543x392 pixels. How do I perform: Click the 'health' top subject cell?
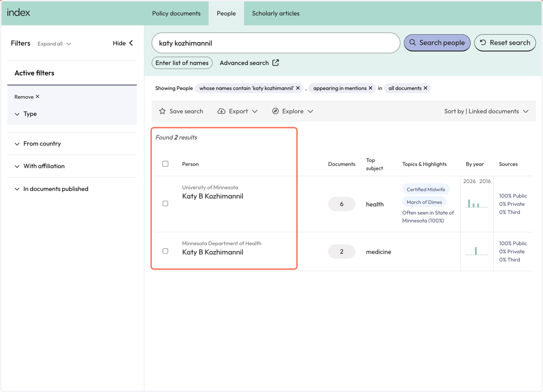pyautogui.click(x=375, y=204)
